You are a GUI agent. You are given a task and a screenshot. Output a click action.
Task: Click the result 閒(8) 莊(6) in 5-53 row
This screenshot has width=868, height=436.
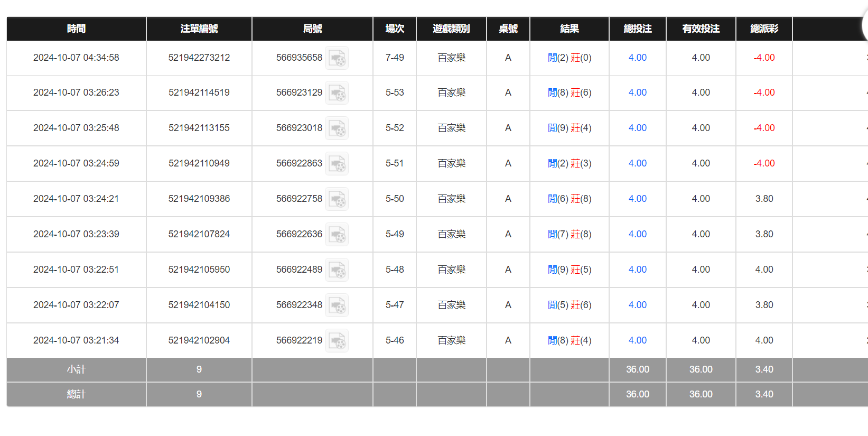(569, 92)
